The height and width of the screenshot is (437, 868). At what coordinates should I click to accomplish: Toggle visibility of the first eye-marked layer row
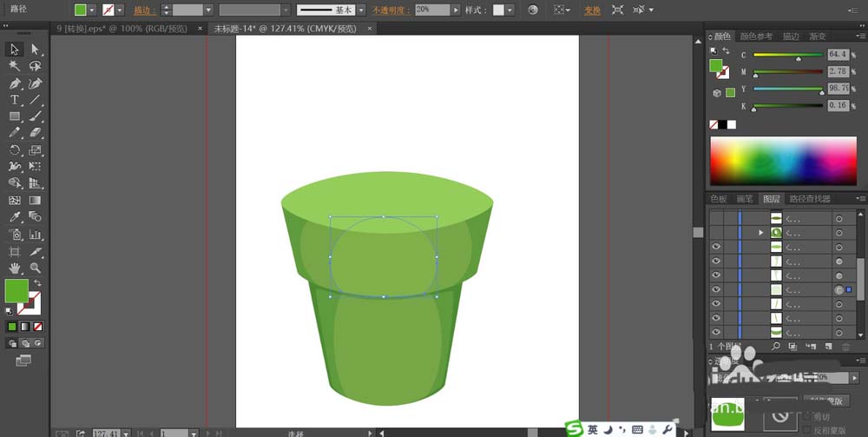(x=716, y=247)
